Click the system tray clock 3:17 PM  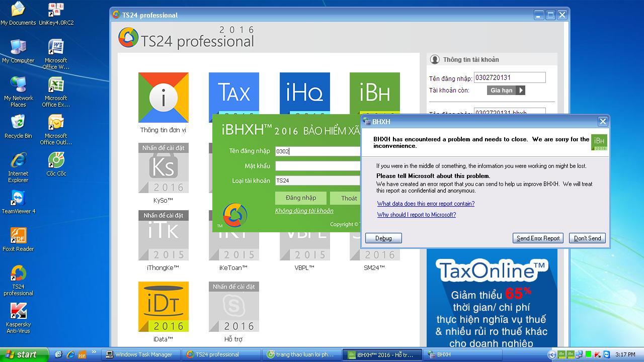coord(625,354)
